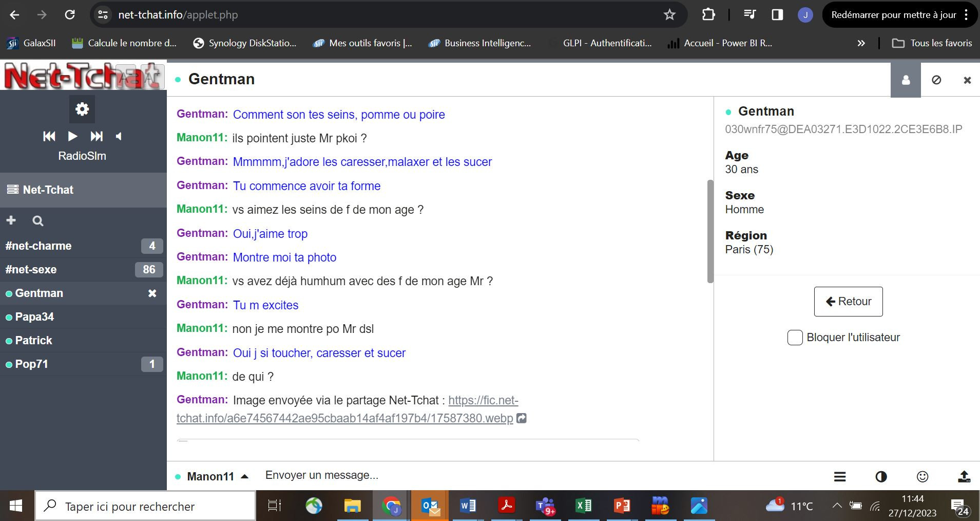Click the Retour button
Screen dimensions: 980x521
(848, 302)
